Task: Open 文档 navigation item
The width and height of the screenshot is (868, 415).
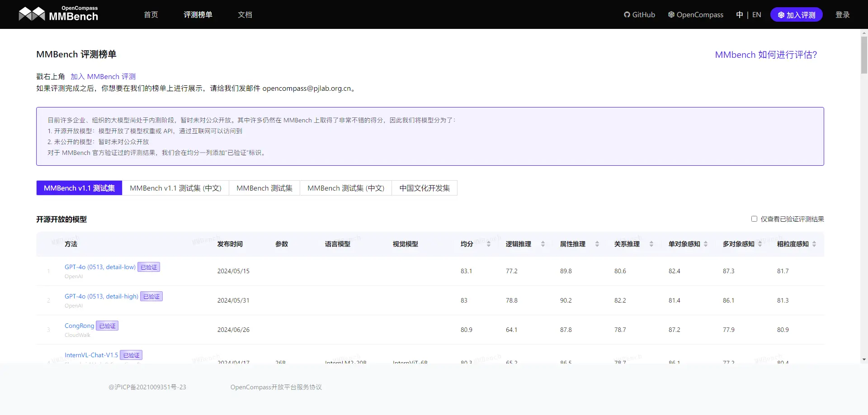Action: click(x=245, y=14)
